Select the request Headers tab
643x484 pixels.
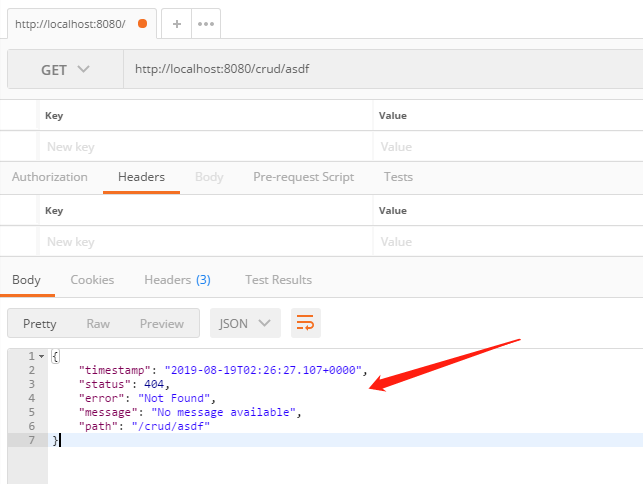click(141, 177)
